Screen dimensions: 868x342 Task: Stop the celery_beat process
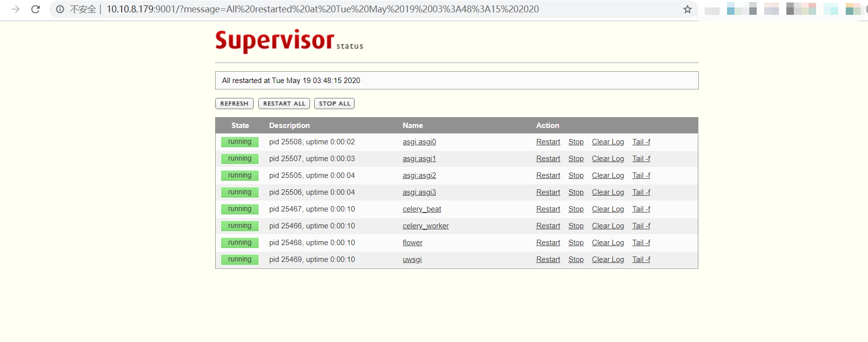(x=576, y=209)
